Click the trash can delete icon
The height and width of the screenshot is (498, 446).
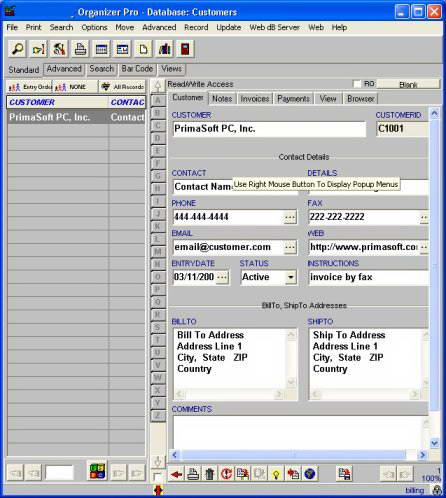[210, 474]
